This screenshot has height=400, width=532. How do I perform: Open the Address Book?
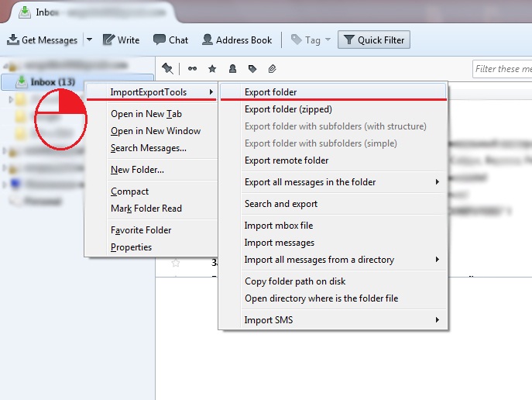point(237,40)
